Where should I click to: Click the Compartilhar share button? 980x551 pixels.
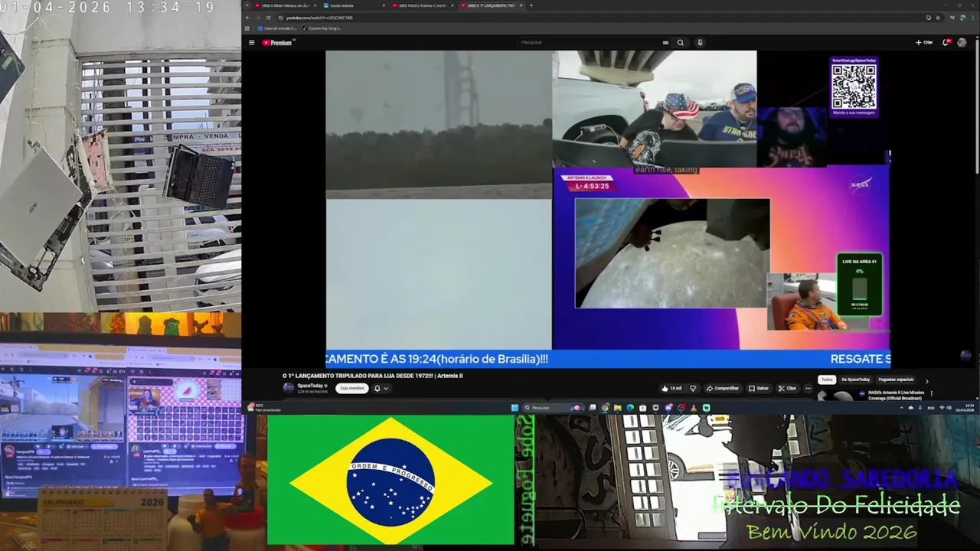723,388
